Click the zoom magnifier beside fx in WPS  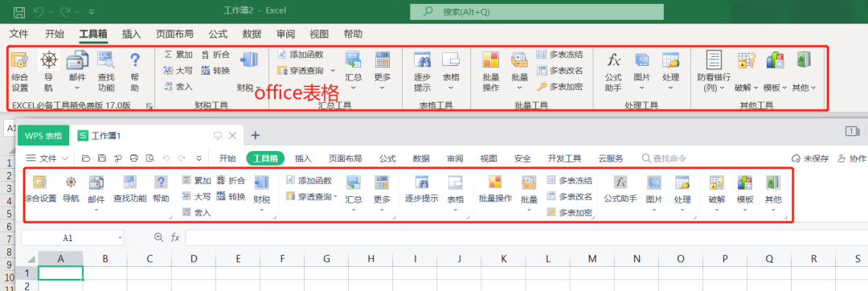click(159, 237)
